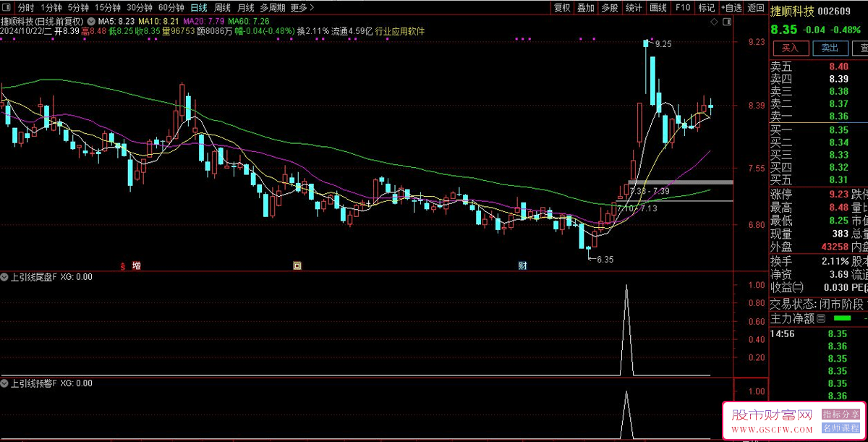
Task: Click the 叠加 overlay button
Action: pyautogui.click(x=586, y=8)
